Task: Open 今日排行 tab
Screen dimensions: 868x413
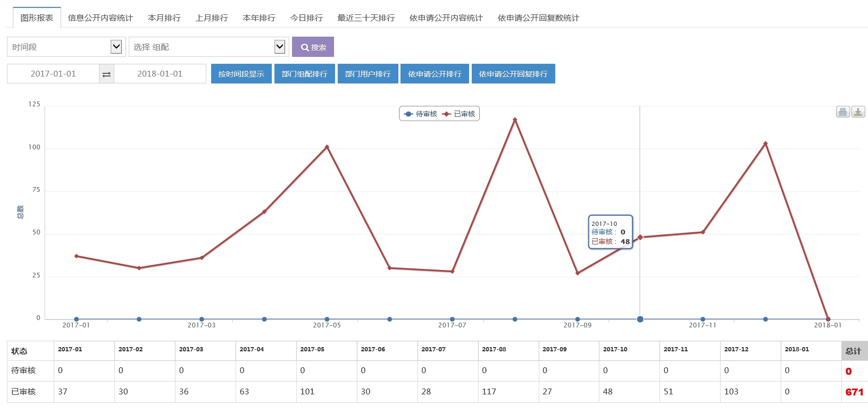Action: 306,18
